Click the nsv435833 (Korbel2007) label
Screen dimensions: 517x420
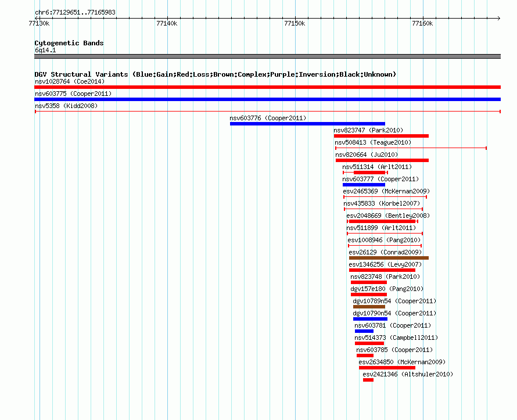[x=382, y=203]
